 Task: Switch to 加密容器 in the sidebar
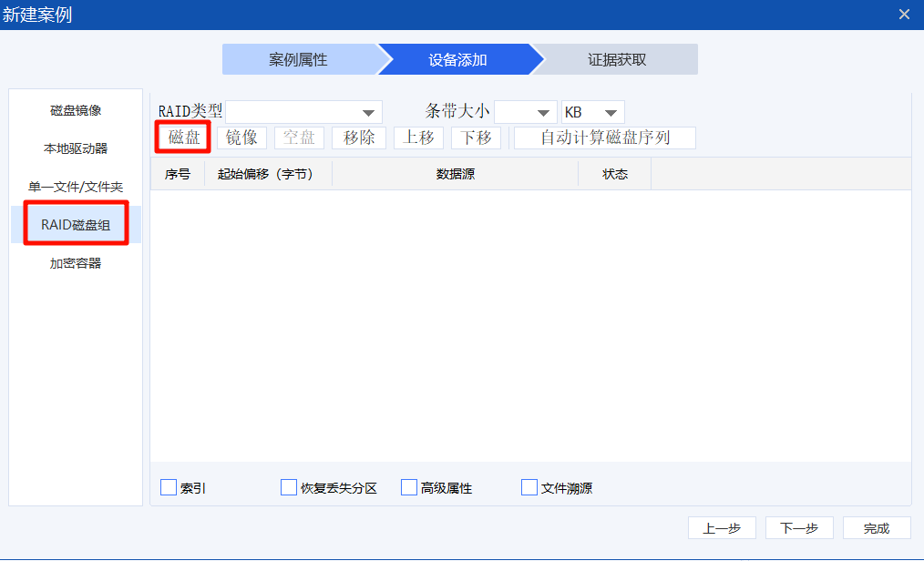coord(76,263)
